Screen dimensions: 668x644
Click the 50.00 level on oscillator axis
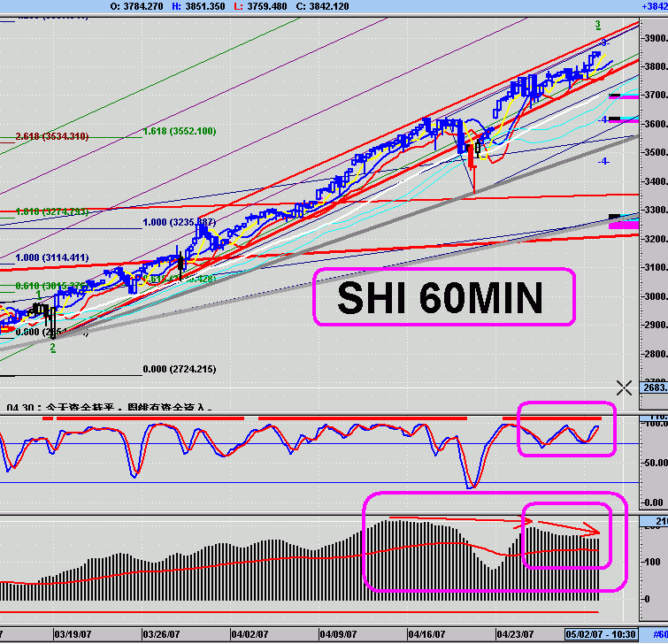coord(656,463)
